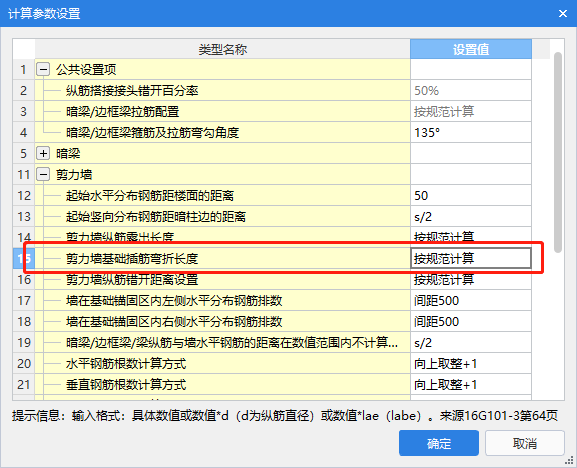
Task: Click value 50 in row 12
Action: 471,195
